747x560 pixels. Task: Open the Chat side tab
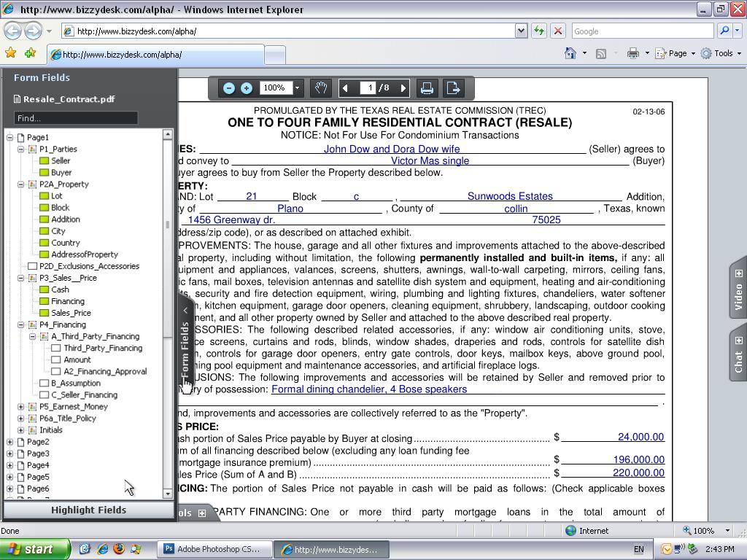[x=738, y=355]
